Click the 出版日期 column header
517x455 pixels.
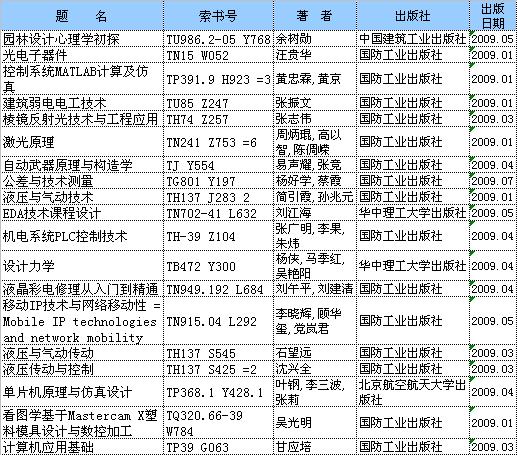[x=493, y=15]
